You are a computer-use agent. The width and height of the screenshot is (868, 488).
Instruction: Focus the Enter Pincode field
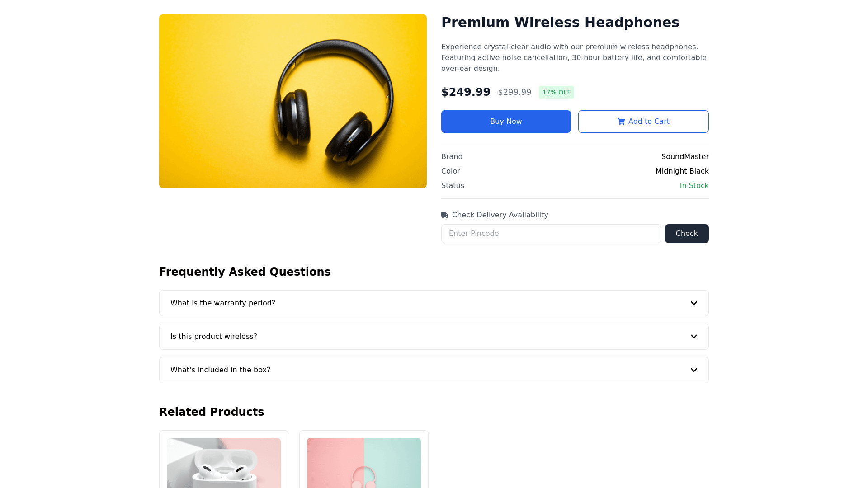551,234
